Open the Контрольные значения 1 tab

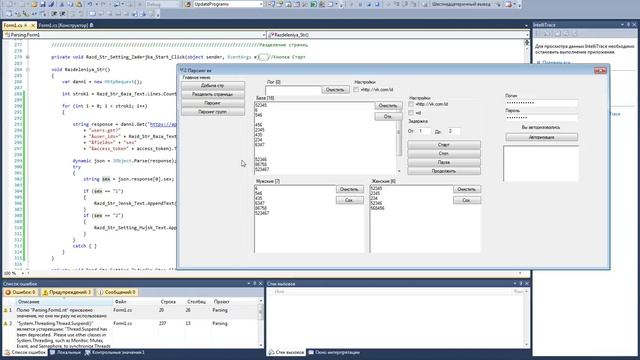115,352
